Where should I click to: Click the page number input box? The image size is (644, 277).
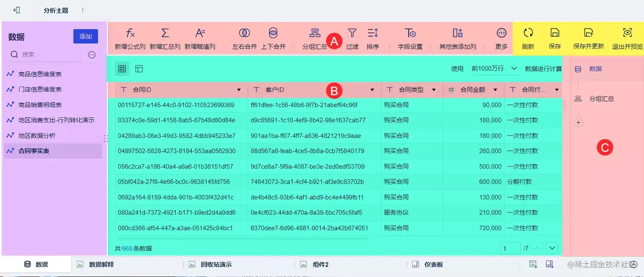(510, 248)
